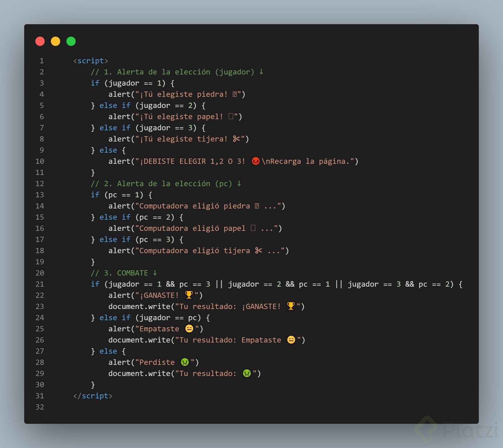This screenshot has height=448, width=503.
Task: Click 'if (jugador == 1) {' line
Action: pyautogui.click(x=132, y=83)
